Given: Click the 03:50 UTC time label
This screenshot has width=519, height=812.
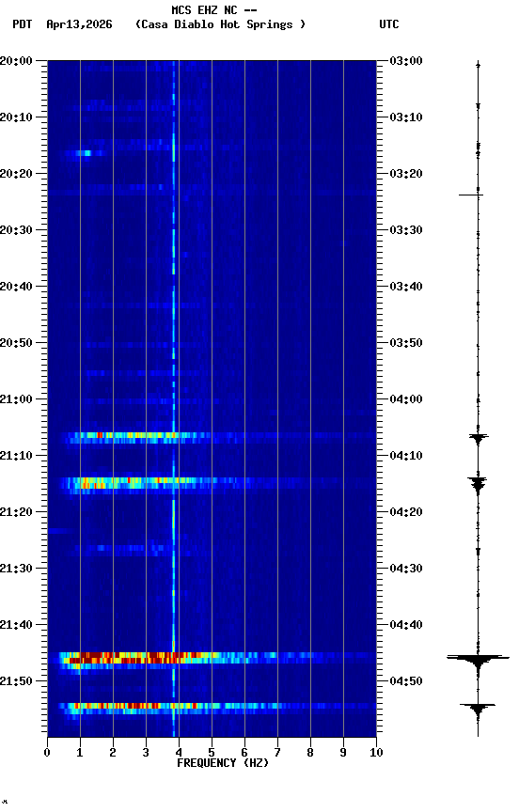Looking at the screenshot, I should tap(406, 343).
